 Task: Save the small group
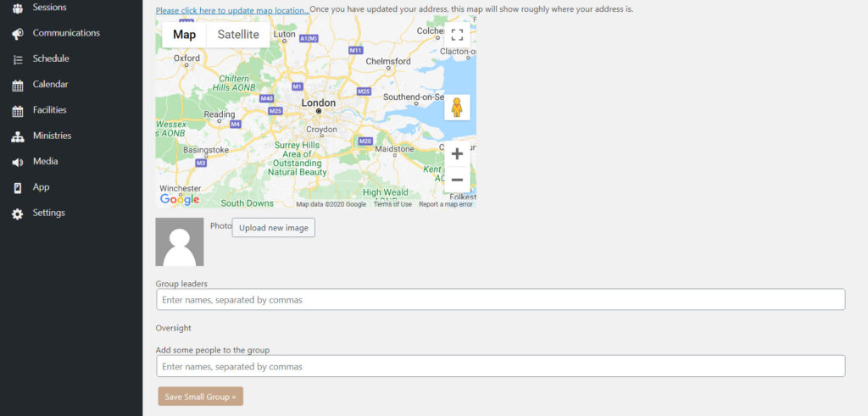[x=200, y=397]
